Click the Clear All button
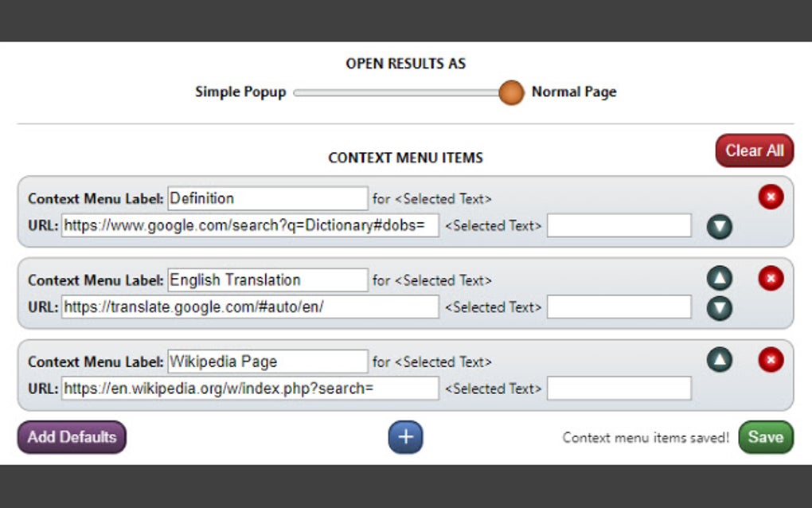 [x=754, y=150]
